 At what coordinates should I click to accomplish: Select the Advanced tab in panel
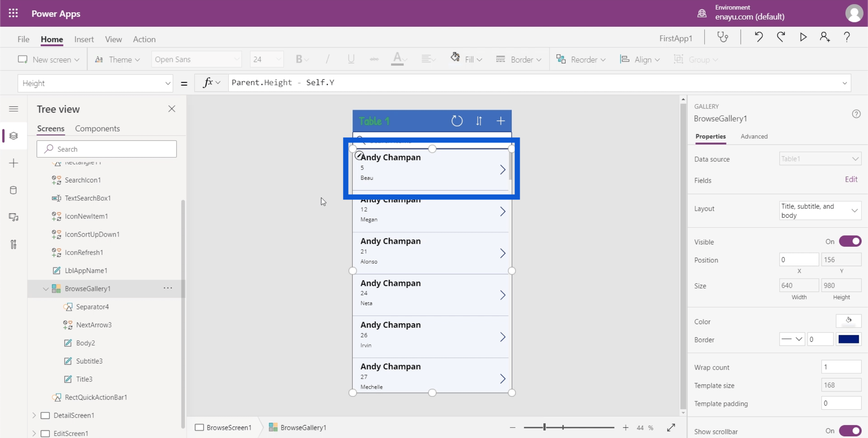pos(754,136)
